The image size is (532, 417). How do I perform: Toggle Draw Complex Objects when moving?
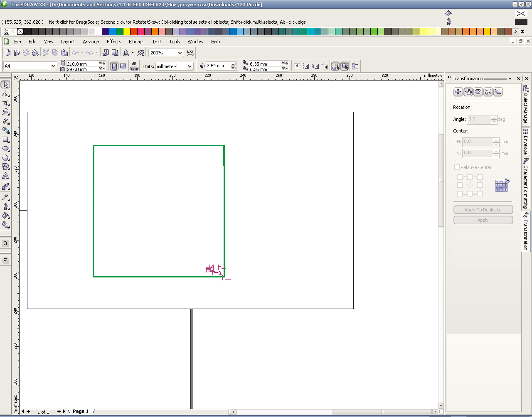point(335,66)
